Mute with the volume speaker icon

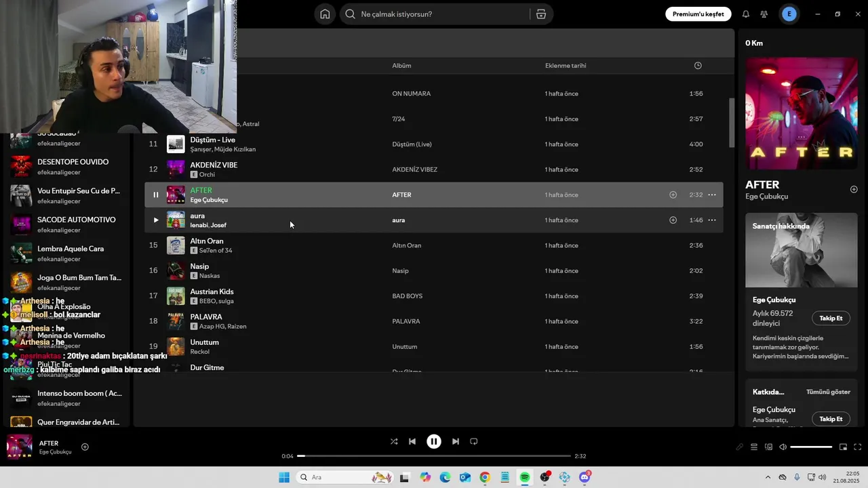(x=783, y=447)
